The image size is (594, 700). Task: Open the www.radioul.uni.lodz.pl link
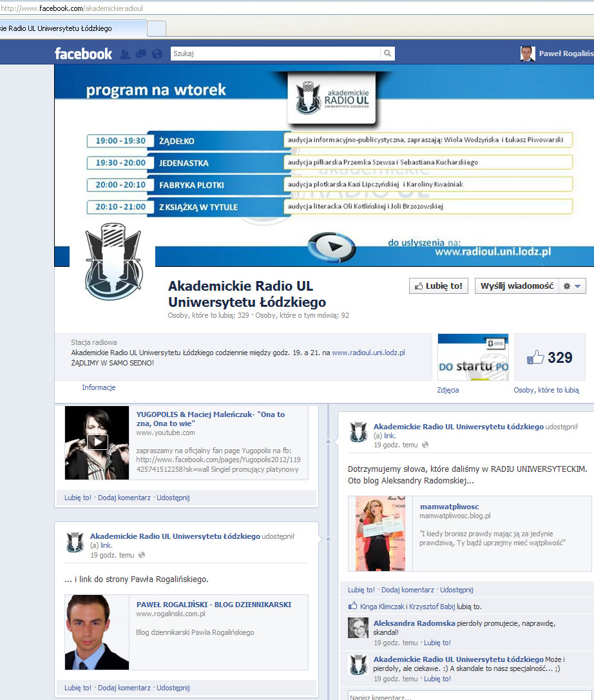(369, 353)
